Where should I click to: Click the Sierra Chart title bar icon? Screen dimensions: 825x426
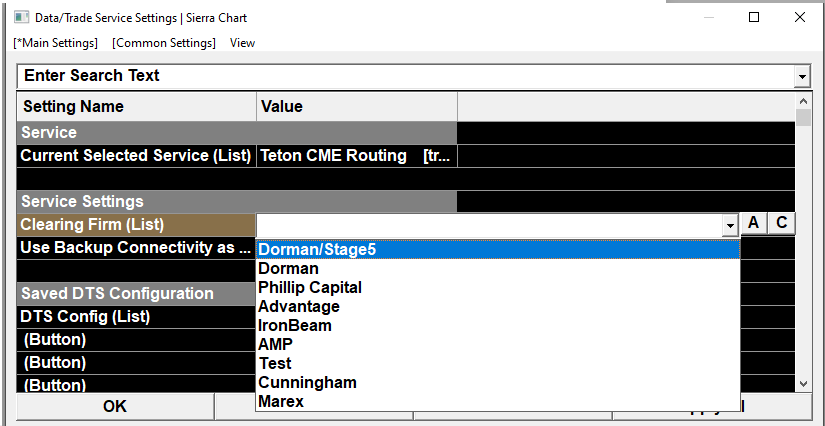coord(21,17)
